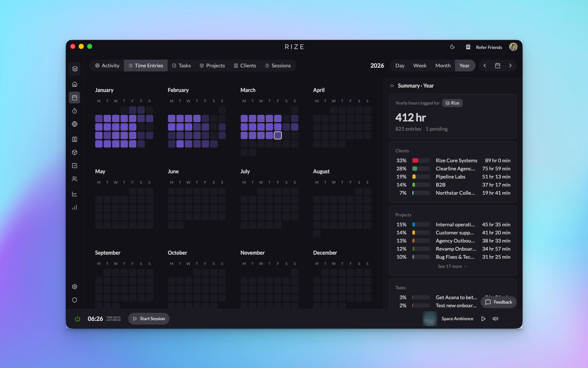The width and height of the screenshot is (588, 368).
Task: Expand See 17 more projects
Action: 452,266
